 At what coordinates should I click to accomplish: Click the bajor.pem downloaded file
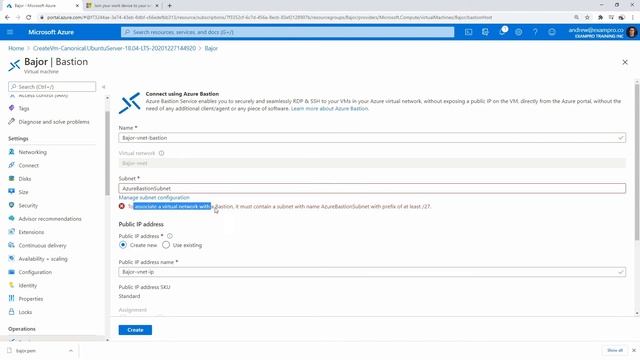pos(25,351)
